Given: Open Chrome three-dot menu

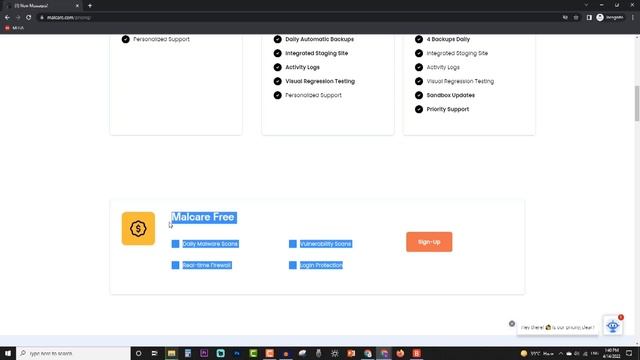Looking at the screenshot, I should pyautogui.click(x=633, y=18).
